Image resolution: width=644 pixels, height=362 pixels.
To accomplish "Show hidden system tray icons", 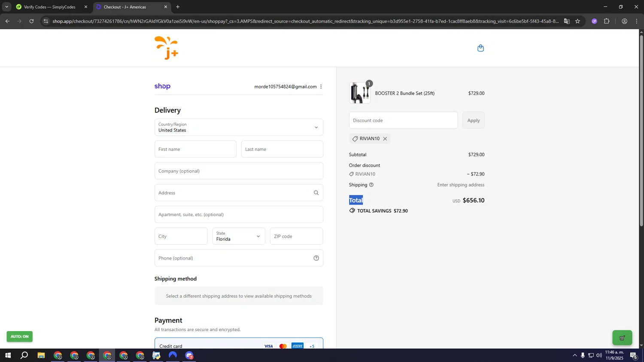I will point(574,355).
